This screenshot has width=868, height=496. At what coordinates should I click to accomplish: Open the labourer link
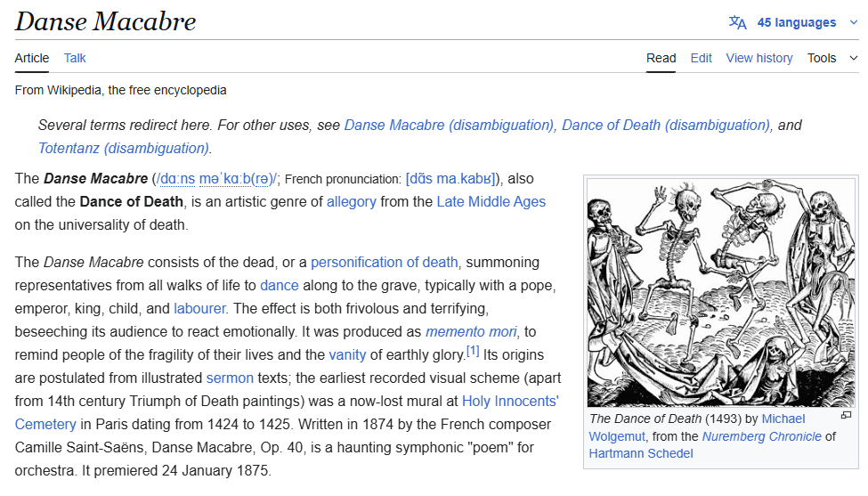tap(199, 308)
